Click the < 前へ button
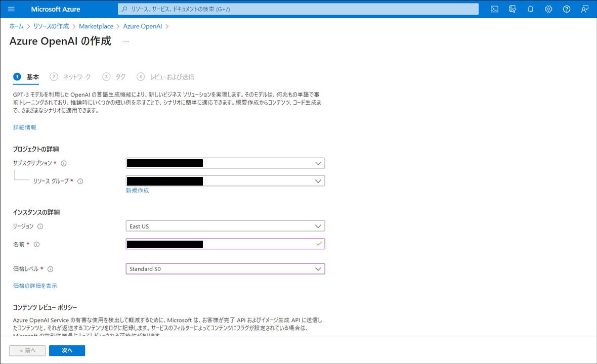597x364 pixels. [x=27, y=351]
